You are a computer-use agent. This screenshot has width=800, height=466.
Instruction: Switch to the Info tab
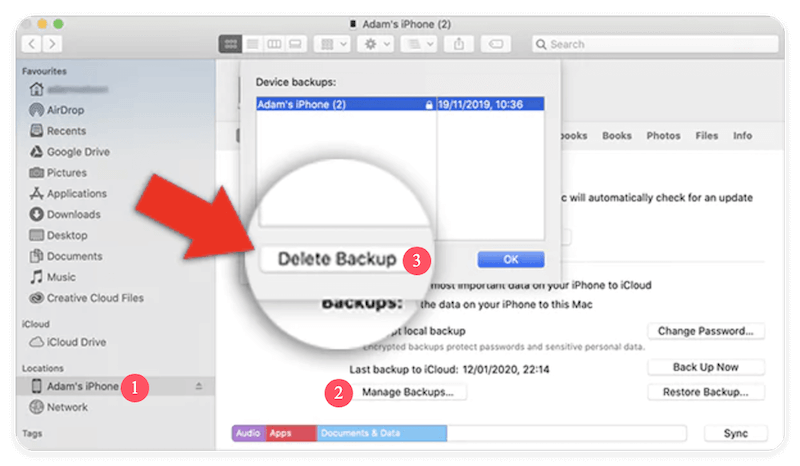click(x=742, y=136)
